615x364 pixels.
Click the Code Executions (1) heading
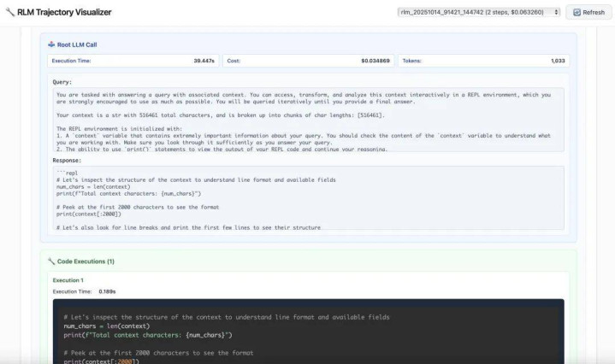click(86, 261)
